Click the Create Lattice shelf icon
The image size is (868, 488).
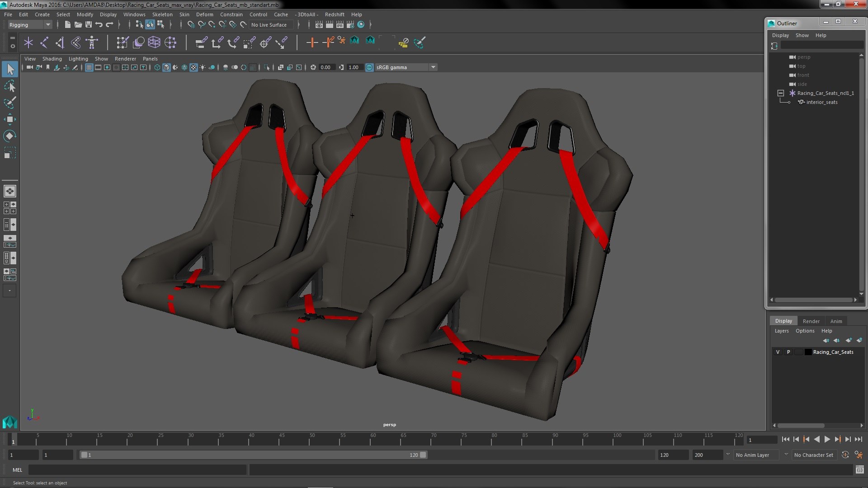click(154, 42)
